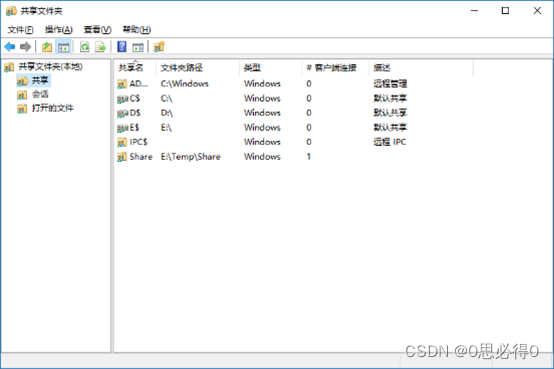554x369 pixels.
Task: Click the Export list toolbar icon
Action: click(101, 47)
